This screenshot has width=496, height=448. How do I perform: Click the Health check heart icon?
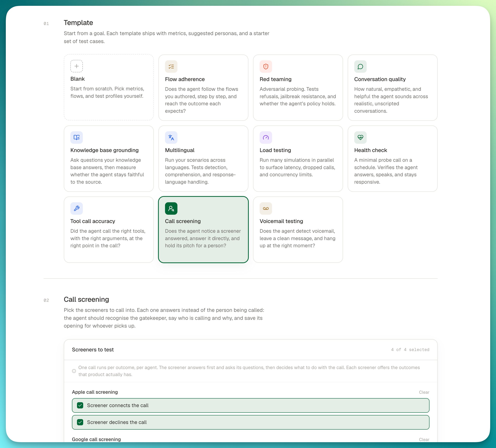click(360, 138)
